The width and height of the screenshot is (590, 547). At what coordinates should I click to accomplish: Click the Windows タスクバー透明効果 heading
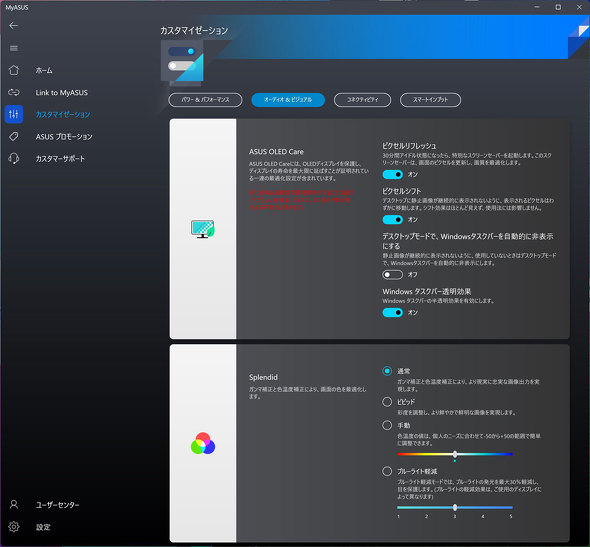coord(427,292)
